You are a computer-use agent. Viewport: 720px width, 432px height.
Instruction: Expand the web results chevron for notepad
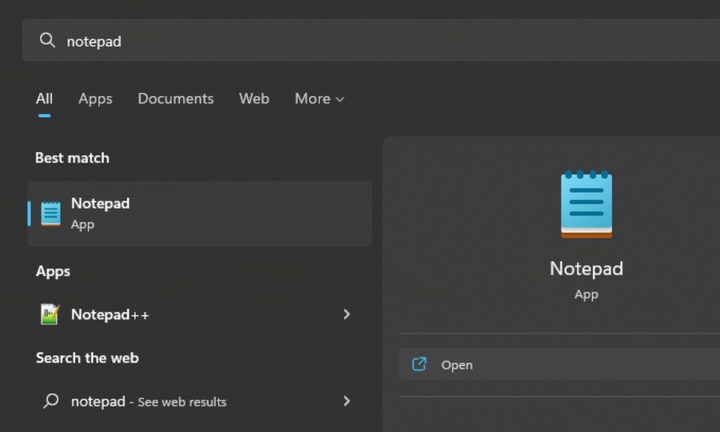pos(347,401)
